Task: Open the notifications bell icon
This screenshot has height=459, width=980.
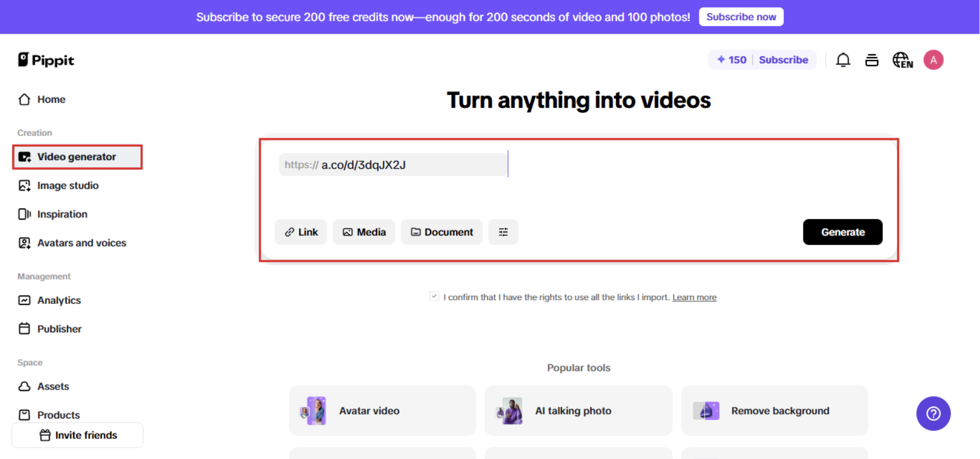Action: [843, 60]
